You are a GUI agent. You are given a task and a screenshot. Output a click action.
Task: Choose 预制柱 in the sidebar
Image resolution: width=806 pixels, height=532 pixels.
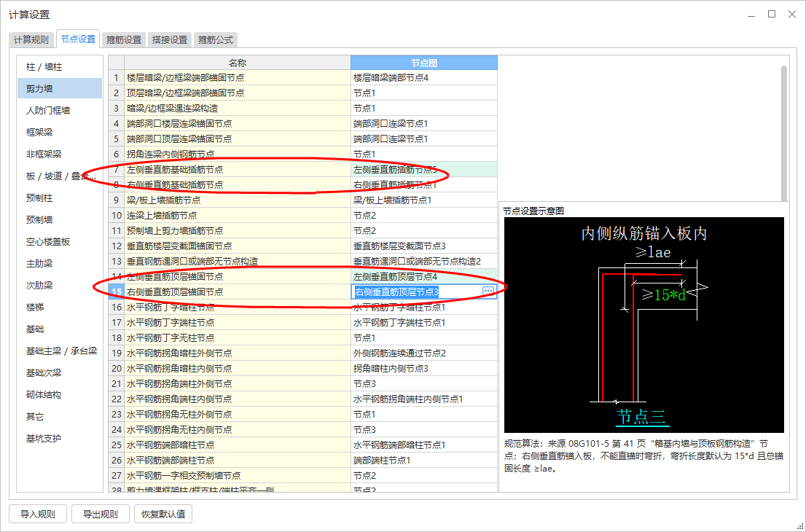(x=60, y=198)
